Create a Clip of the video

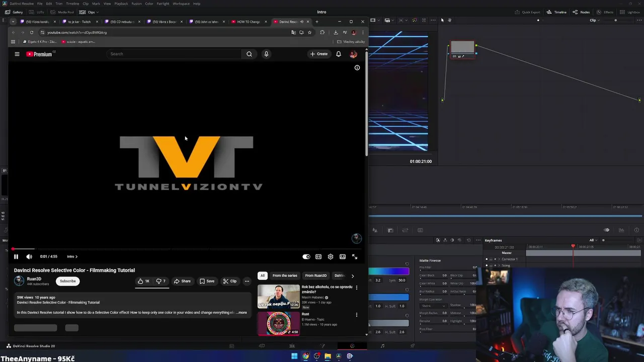(230, 281)
